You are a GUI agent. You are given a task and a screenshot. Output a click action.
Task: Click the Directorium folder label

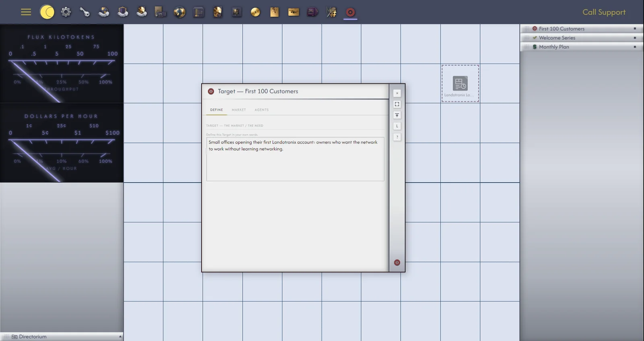33,337
